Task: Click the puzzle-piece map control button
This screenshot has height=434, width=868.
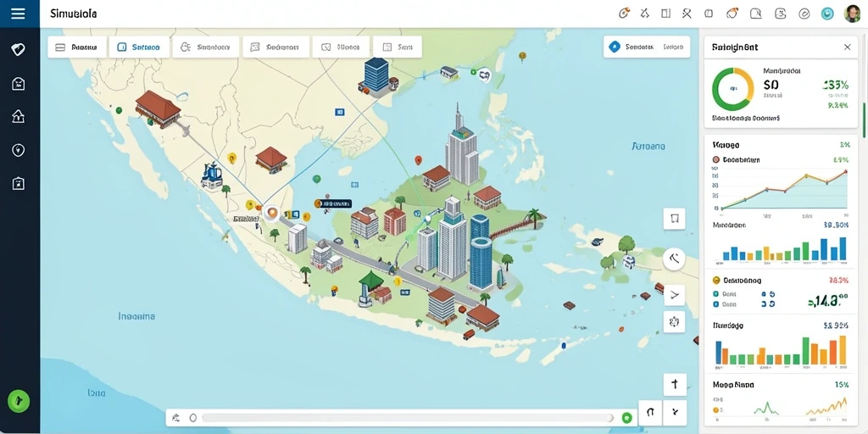Action: click(674, 321)
